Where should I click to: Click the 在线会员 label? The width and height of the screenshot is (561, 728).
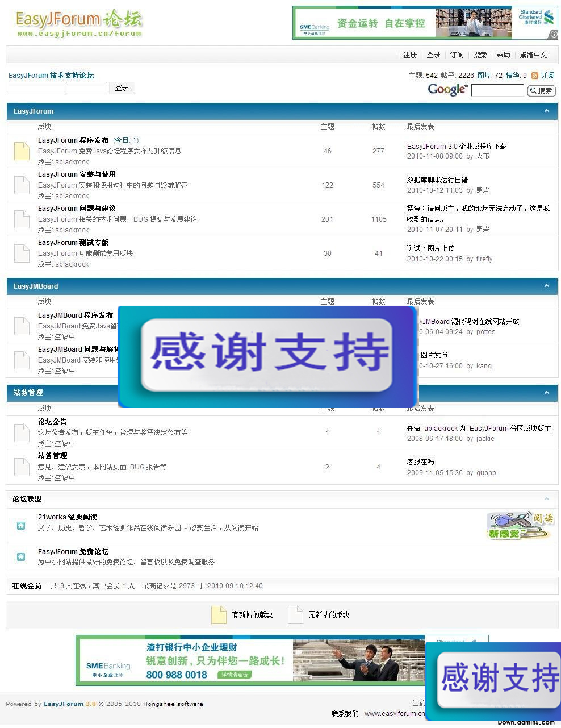click(x=27, y=586)
